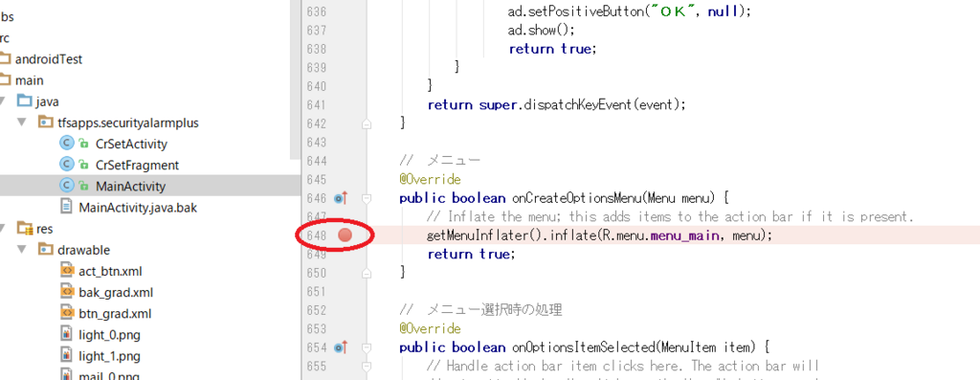Click the lock icon beside CrSetFragment
980x380 pixels.
click(84, 166)
